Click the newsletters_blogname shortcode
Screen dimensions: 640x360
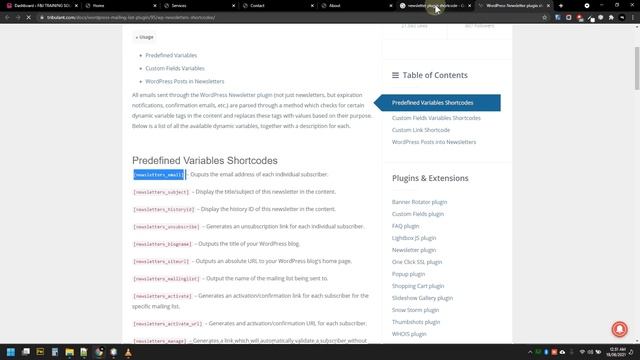click(162, 244)
